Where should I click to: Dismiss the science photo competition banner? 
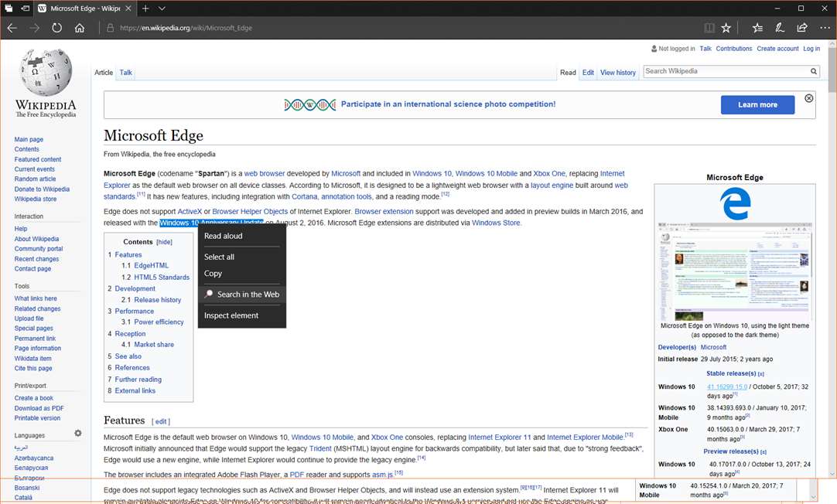808,98
